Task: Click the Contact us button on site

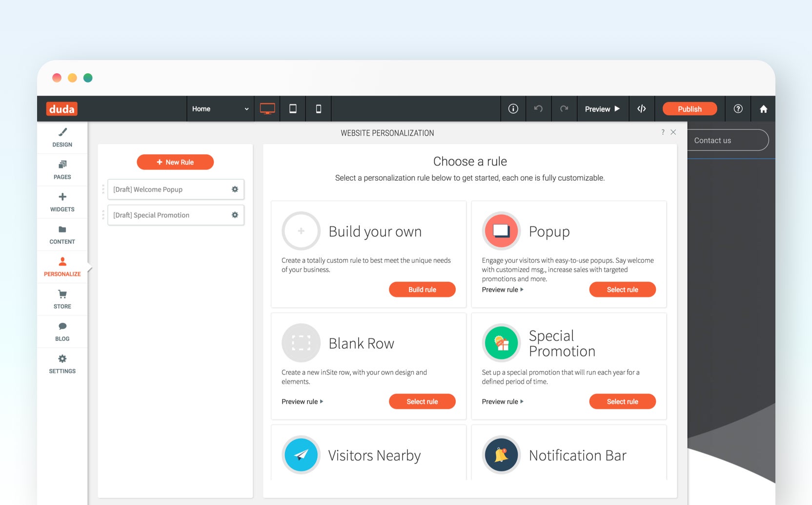Action: [727, 140]
